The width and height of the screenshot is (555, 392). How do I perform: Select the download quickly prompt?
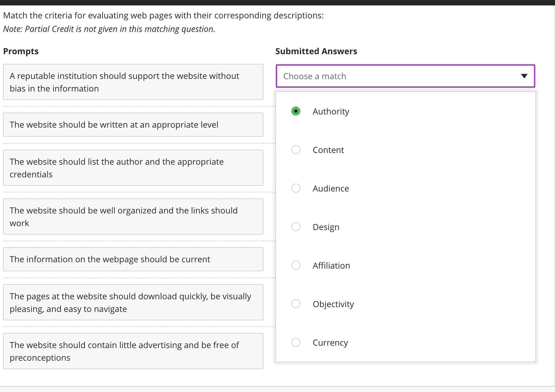133,302
